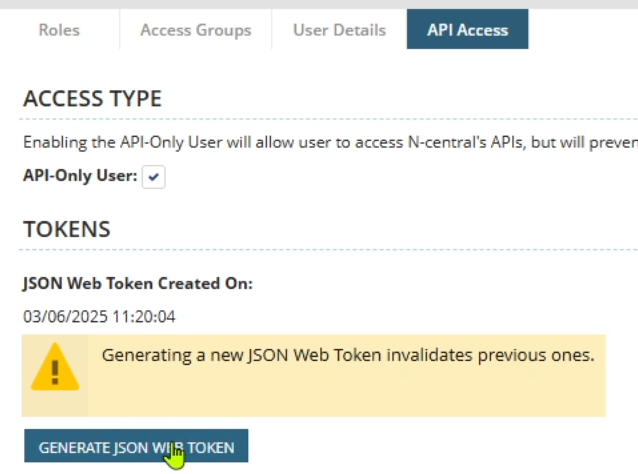Screen dimensions: 638x474
Task: Toggle the API-Only User checkbox
Action: 154,176
